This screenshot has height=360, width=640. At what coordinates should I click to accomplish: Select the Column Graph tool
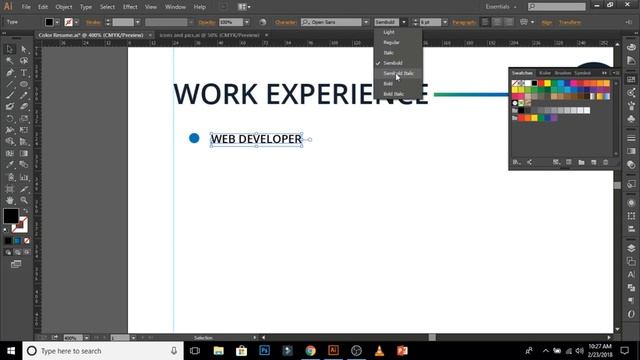point(24,177)
